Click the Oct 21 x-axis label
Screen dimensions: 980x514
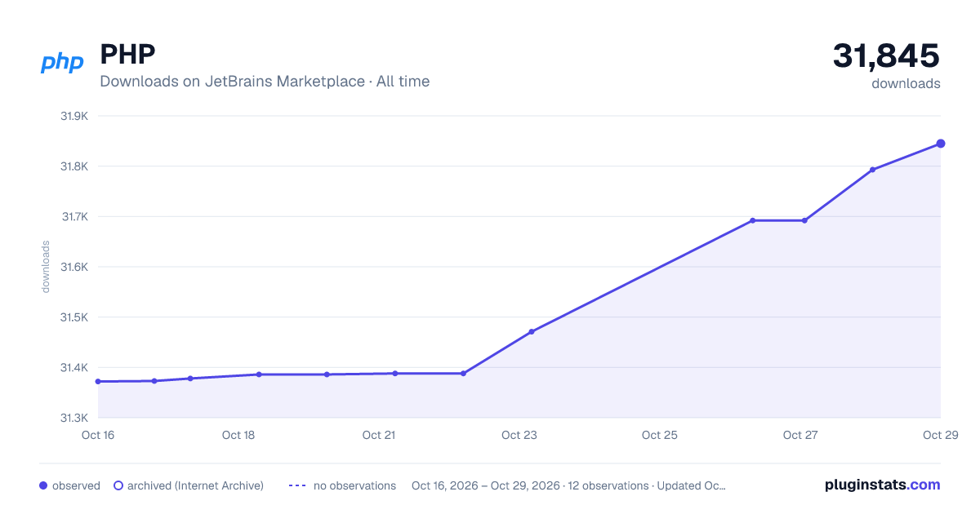[x=379, y=435]
